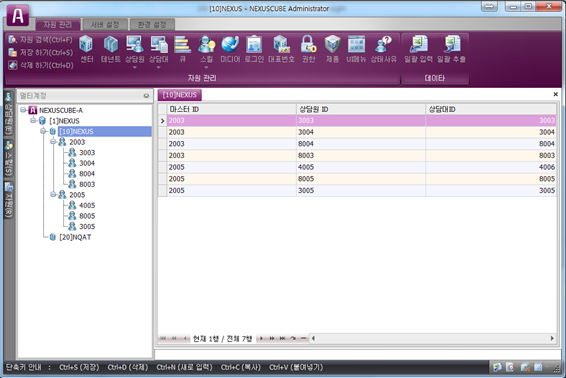Click the 대표번호 icon in ribbon
Screen dimensions: 566x378
tap(281, 49)
